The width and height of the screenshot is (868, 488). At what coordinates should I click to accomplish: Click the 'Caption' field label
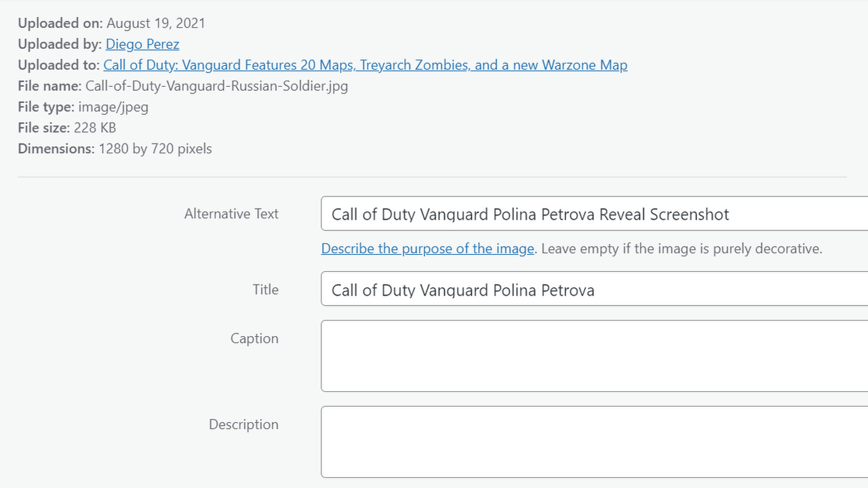coord(254,338)
